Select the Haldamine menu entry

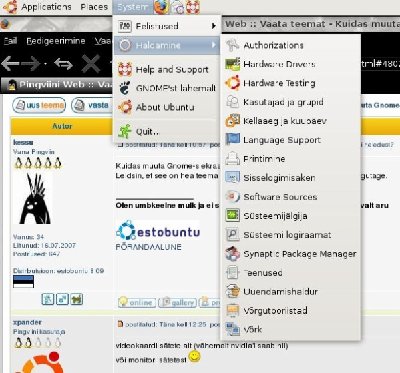click(167, 45)
